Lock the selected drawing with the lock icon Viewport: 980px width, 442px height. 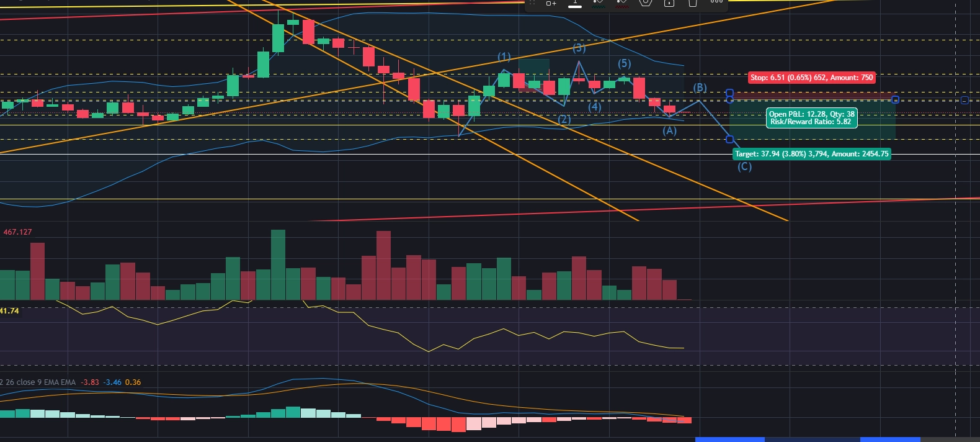tap(669, 2)
